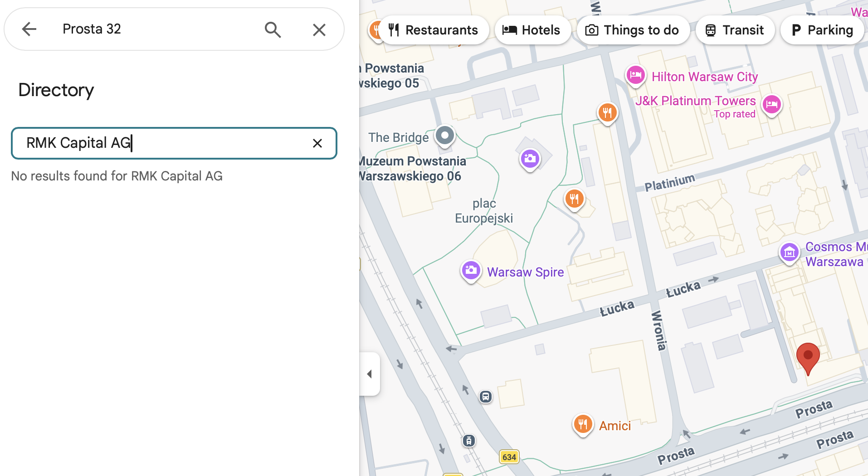Search using the magnifying glass icon

273,29
